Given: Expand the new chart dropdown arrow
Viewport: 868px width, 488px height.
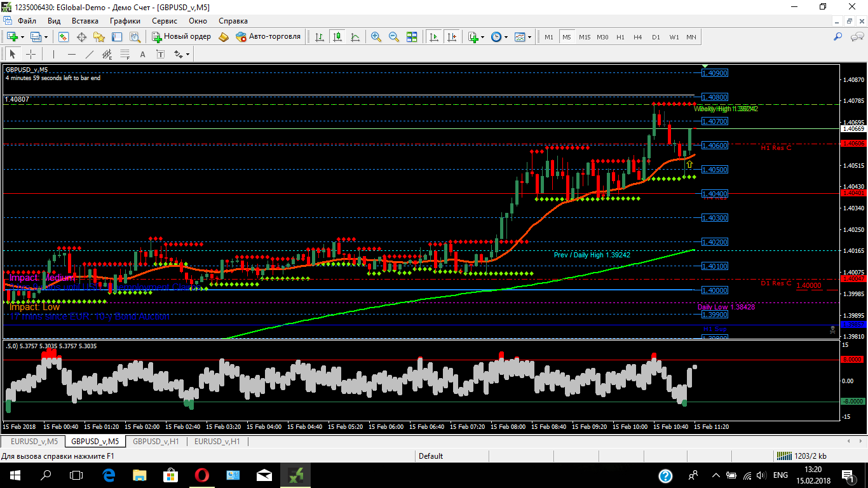Looking at the screenshot, I should click(22, 37).
